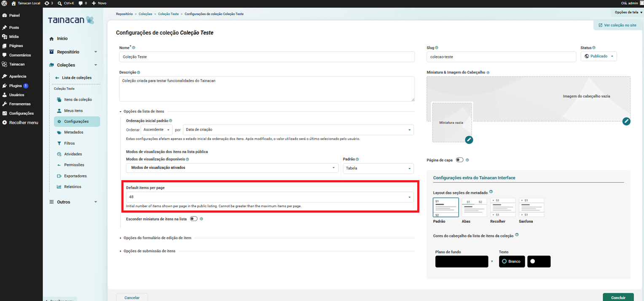
Task: Expand Opções do formulário de edição de item
Action: coord(157,238)
